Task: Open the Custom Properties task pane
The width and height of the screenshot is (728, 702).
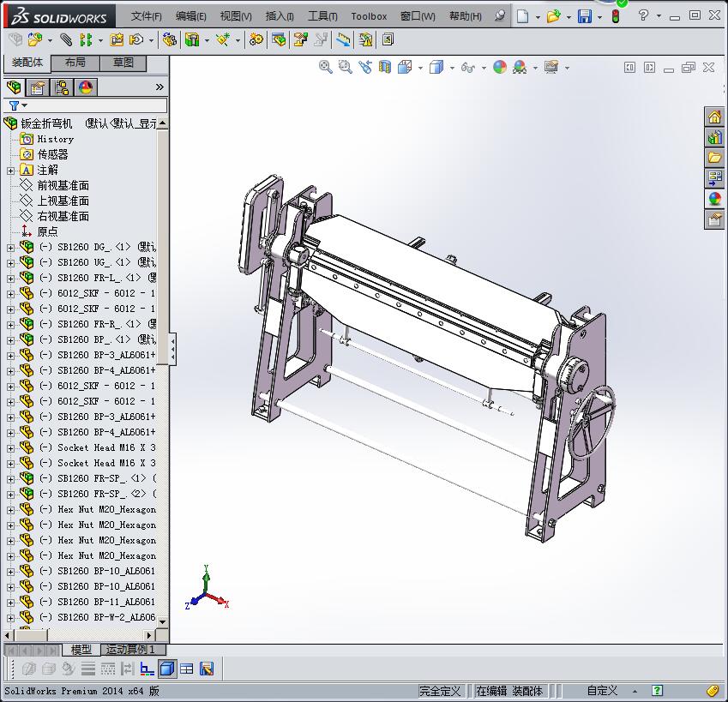Action: coord(714,219)
